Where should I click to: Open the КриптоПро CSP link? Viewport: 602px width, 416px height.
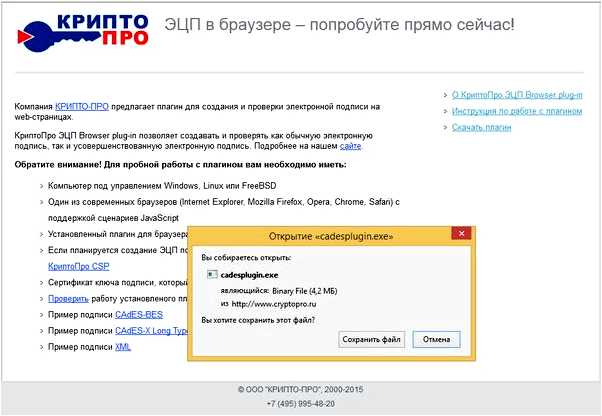79,266
